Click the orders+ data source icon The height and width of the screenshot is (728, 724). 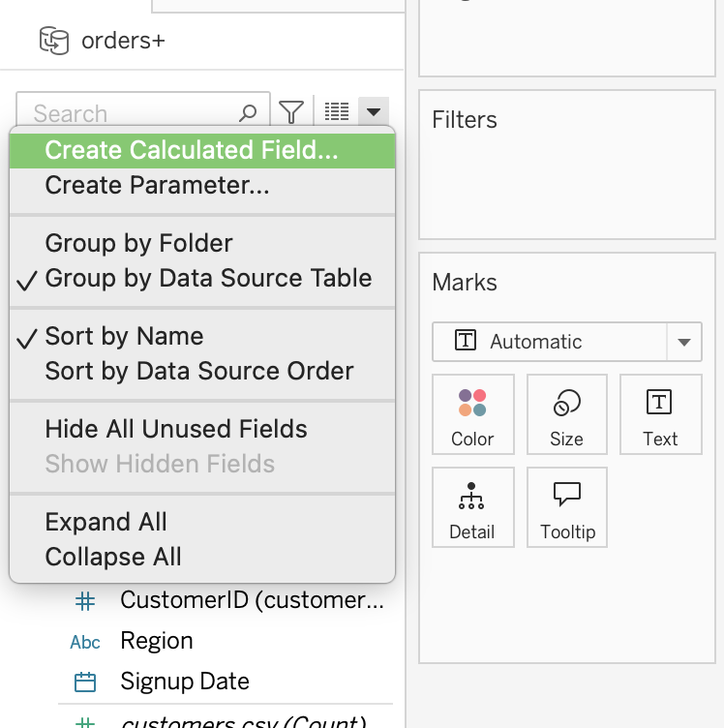click(x=54, y=41)
